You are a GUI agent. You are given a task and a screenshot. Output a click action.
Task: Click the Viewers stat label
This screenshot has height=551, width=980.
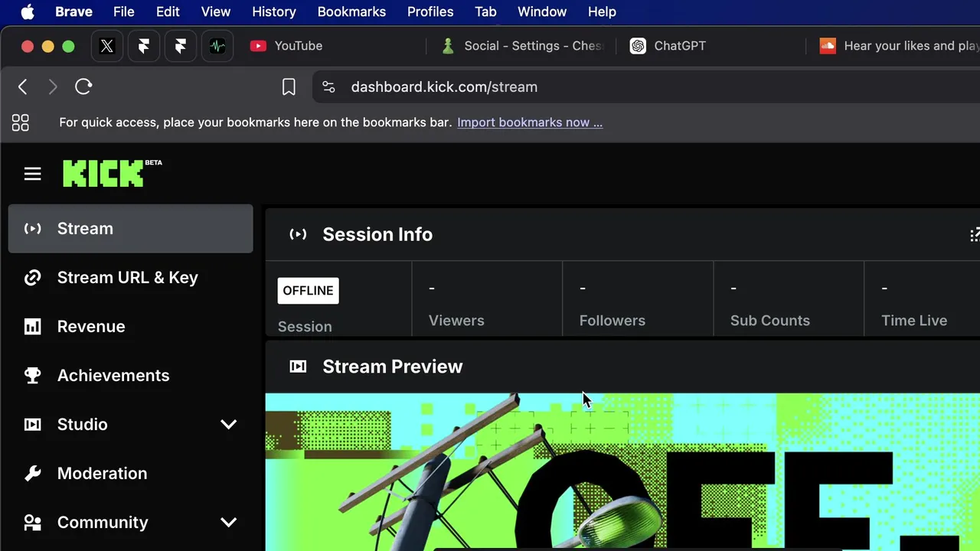456,320
